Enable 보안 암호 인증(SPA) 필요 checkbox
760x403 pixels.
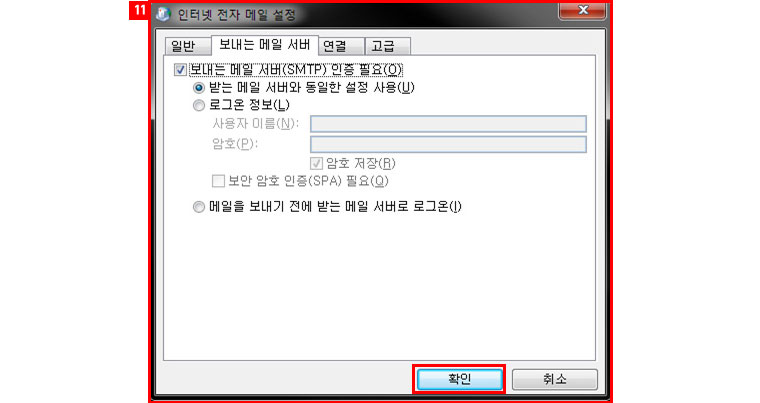pos(218,181)
